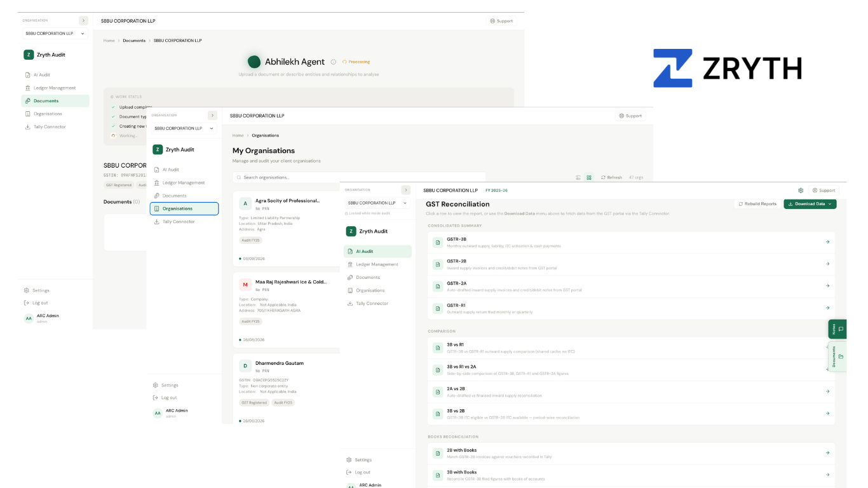Click the green gear icon beside GST window Support
This screenshot has width=868, height=488.
point(801,190)
